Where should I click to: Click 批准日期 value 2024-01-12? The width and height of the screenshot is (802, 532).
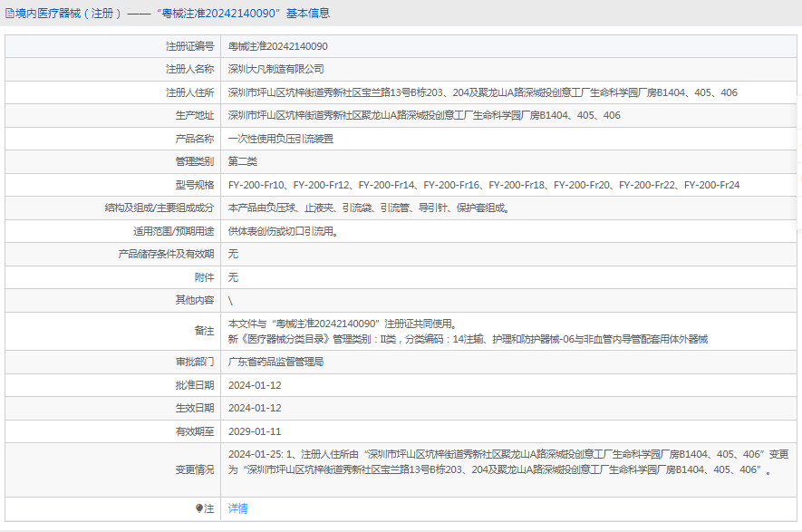click(255, 385)
